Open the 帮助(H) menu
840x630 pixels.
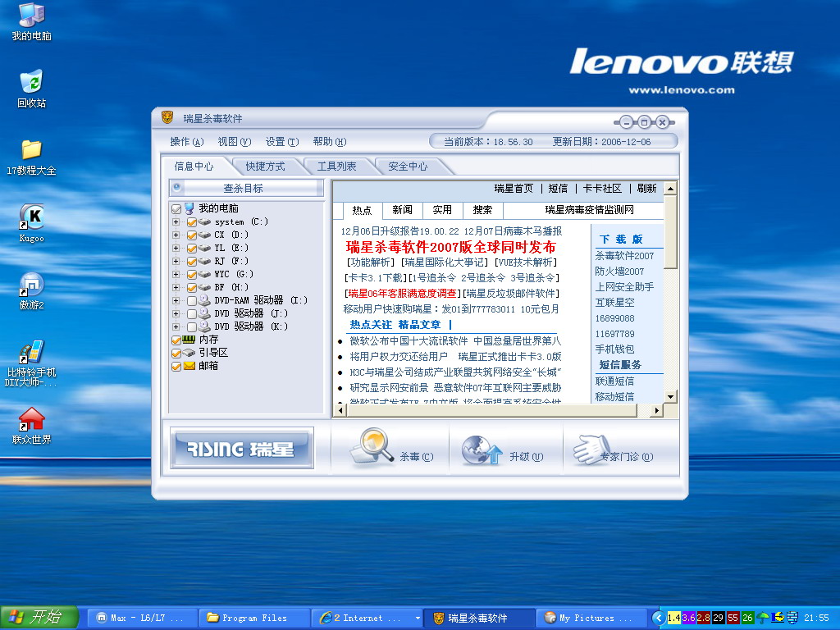[330, 141]
